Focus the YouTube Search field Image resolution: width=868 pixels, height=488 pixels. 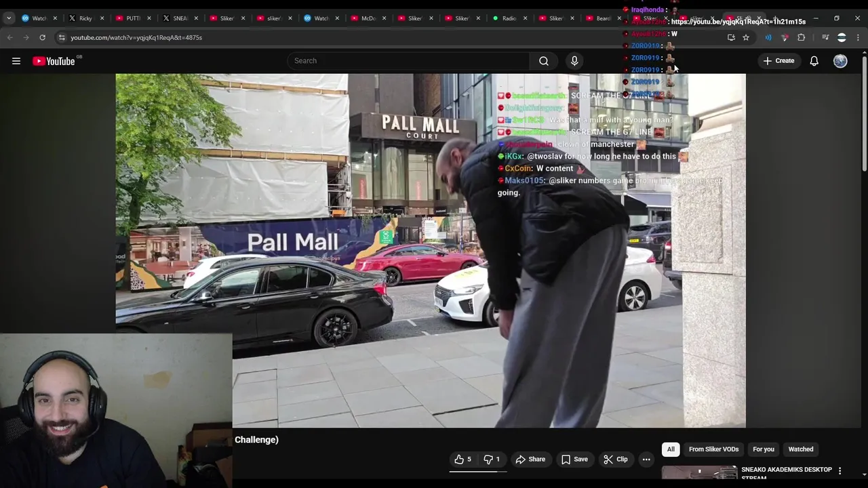(x=408, y=61)
